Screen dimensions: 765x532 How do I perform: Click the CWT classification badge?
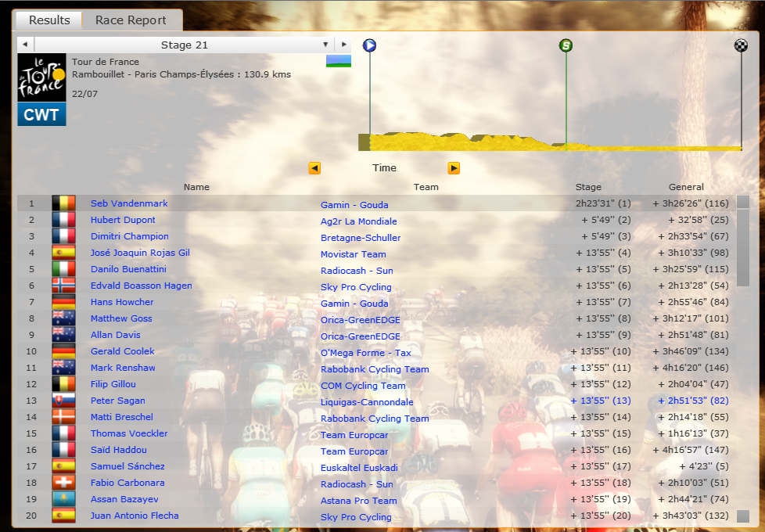[x=41, y=115]
